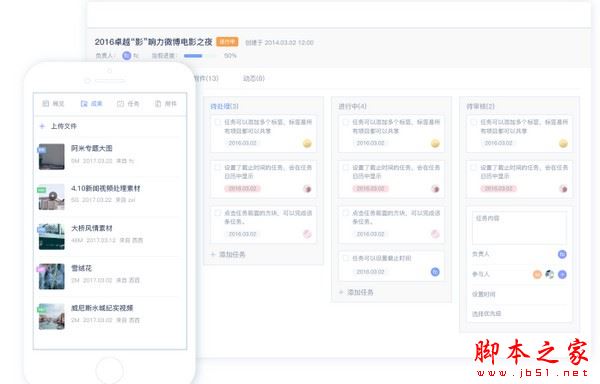Click the dark avatar on second 待处理 card
This screenshot has width=600, height=384.
[x=307, y=189]
